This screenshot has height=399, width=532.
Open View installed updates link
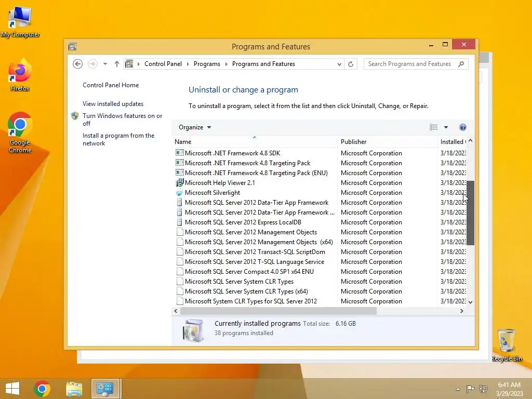click(x=113, y=104)
